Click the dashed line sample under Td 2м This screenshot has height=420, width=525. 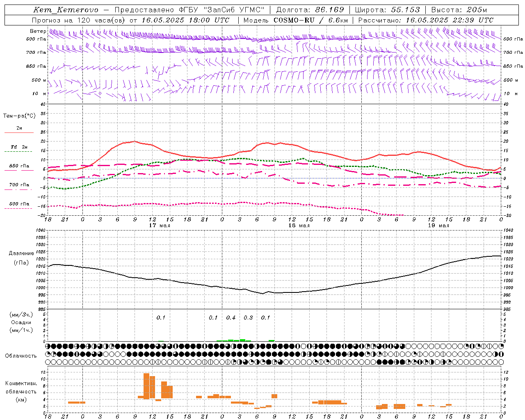[19, 152]
